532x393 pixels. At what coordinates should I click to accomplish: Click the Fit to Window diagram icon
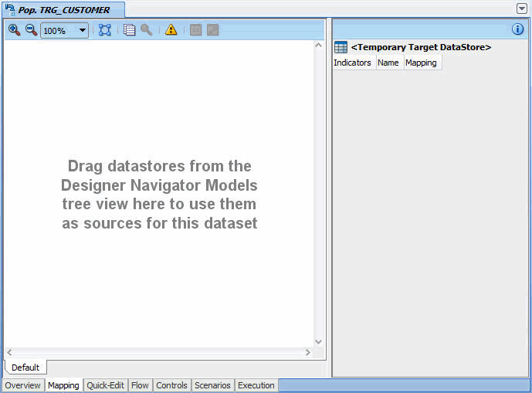click(x=105, y=30)
